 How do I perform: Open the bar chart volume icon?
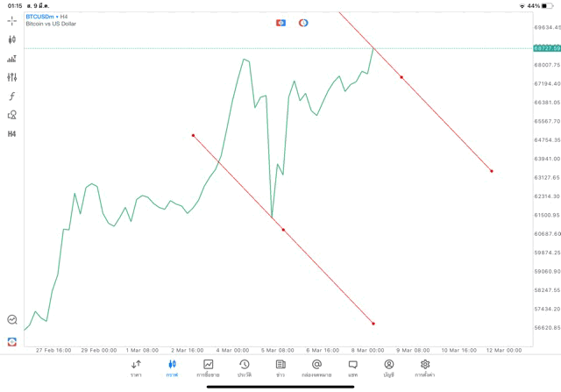(12, 59)
